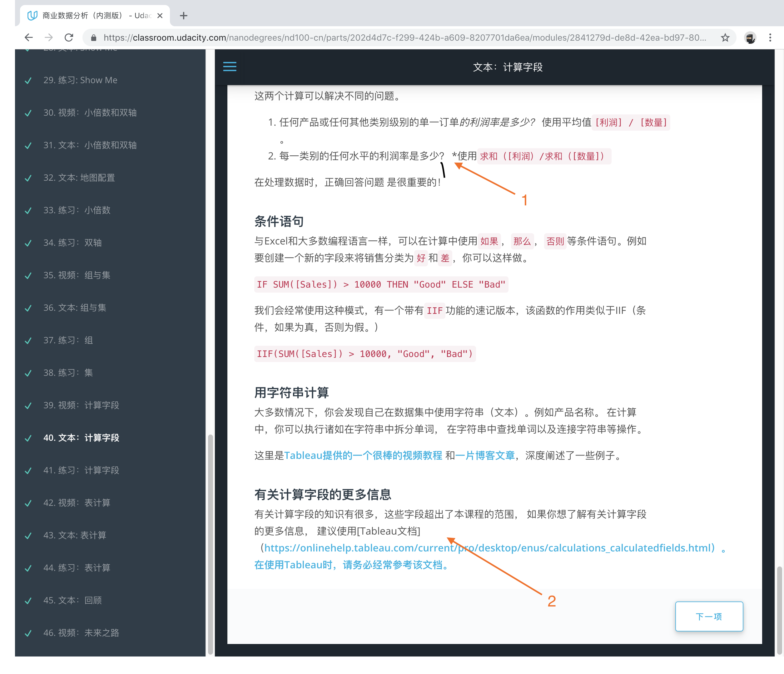Click the checkmark beside 46. 视频：未来之路

click(28, 633)
